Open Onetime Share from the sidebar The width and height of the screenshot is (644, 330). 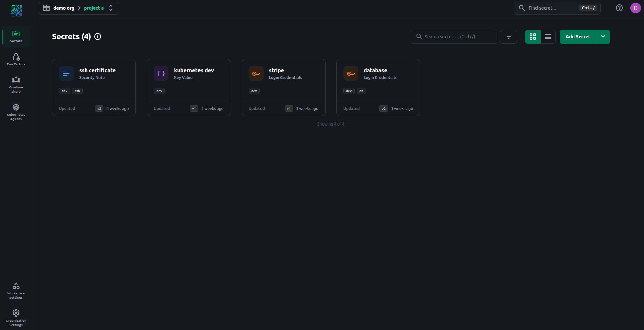pos(16,84)
